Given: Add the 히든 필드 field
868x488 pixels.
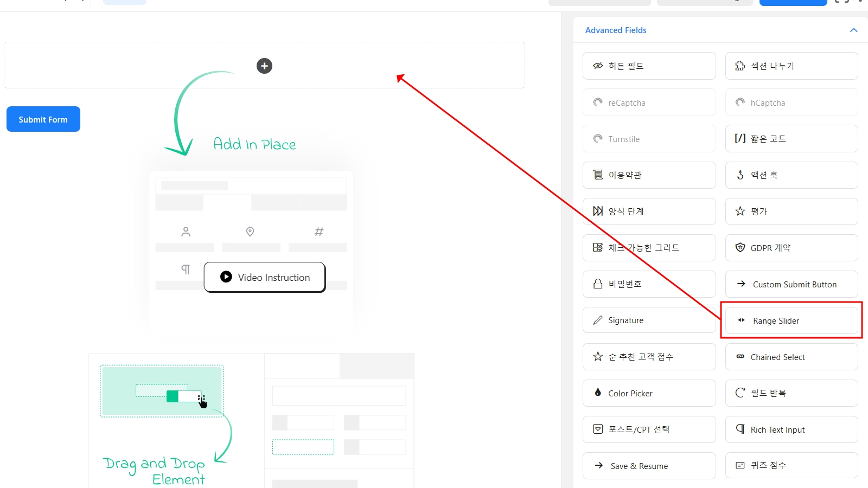Looking at the screenshot, I should [649, 66].
